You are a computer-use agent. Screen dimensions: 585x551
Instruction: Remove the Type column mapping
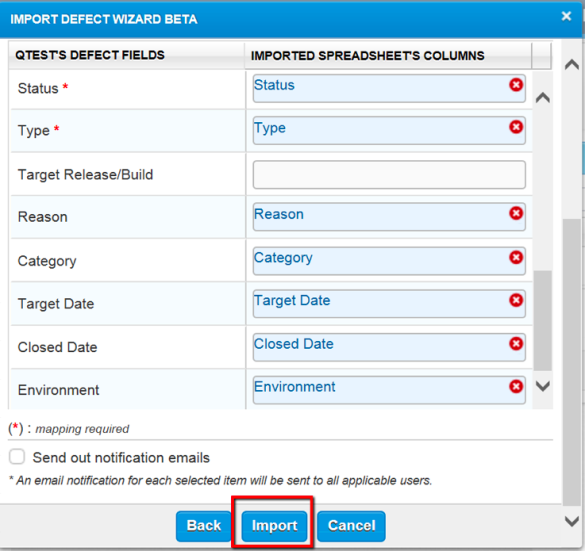516,127
